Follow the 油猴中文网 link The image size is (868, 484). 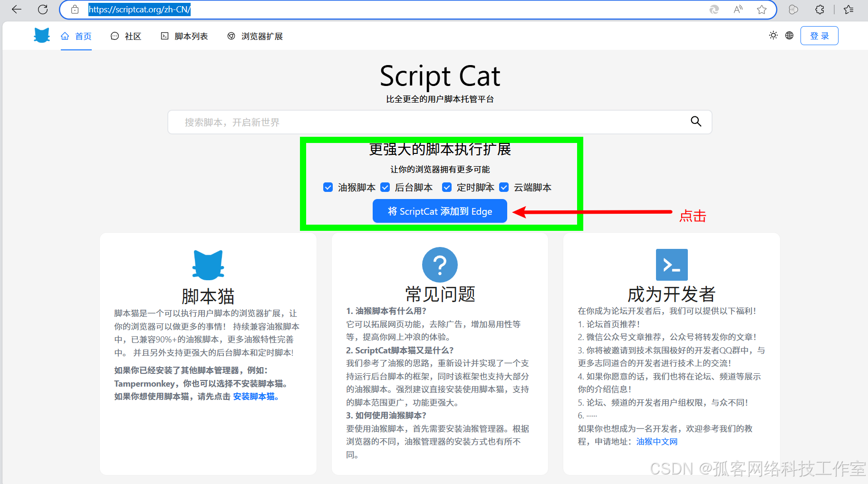[657, 442]
